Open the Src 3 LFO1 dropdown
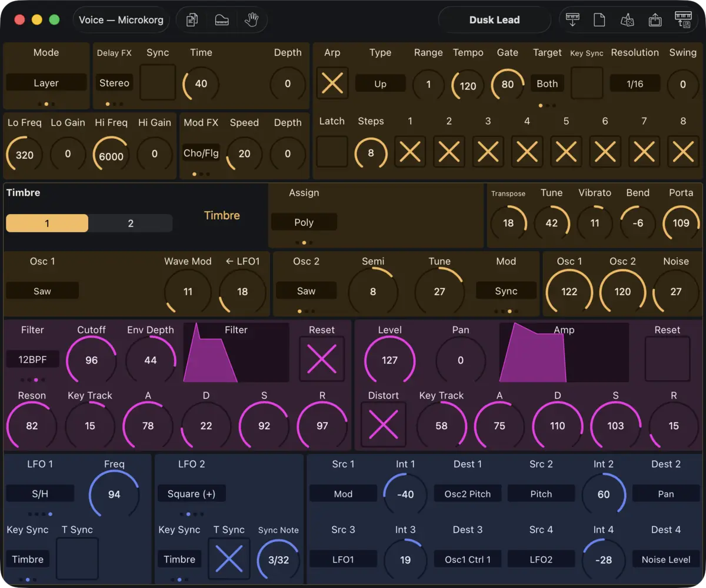 (343, 559)
